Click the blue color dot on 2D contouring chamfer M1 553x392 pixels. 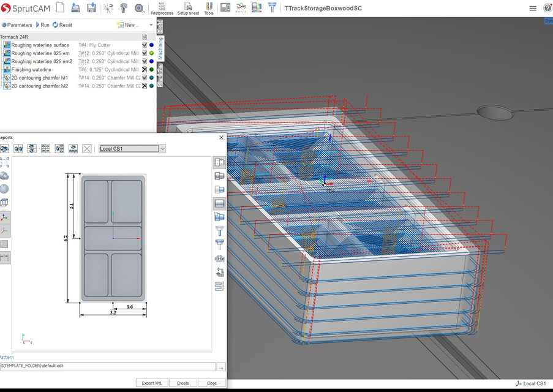pos(150,77)
